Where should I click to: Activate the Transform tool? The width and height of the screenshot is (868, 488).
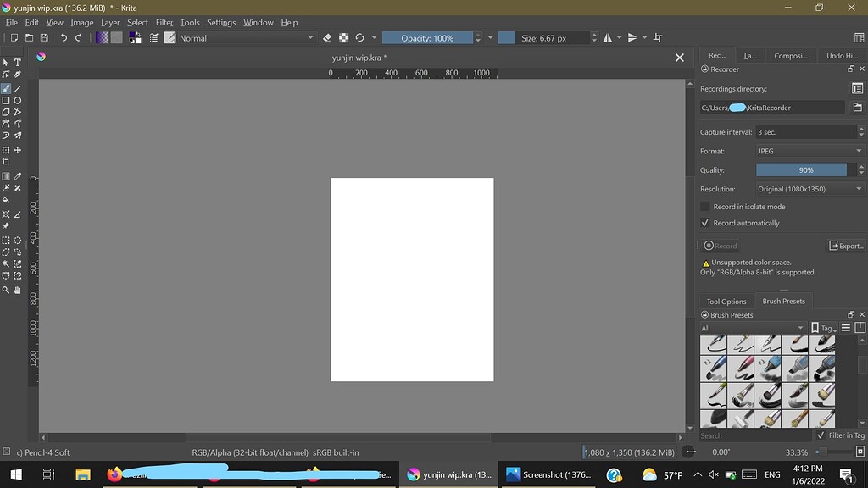(x=7, y=149)
